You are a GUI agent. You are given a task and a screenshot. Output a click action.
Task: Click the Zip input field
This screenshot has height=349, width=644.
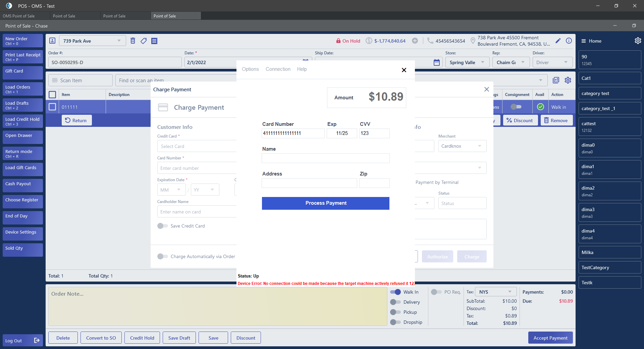(374, 183)
